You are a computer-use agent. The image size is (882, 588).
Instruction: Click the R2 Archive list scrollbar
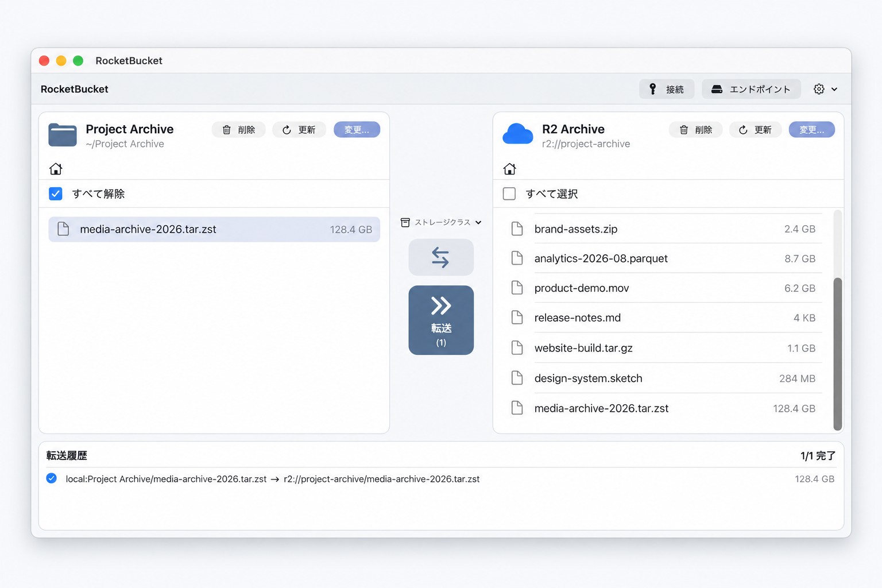[x=838, y=354]
